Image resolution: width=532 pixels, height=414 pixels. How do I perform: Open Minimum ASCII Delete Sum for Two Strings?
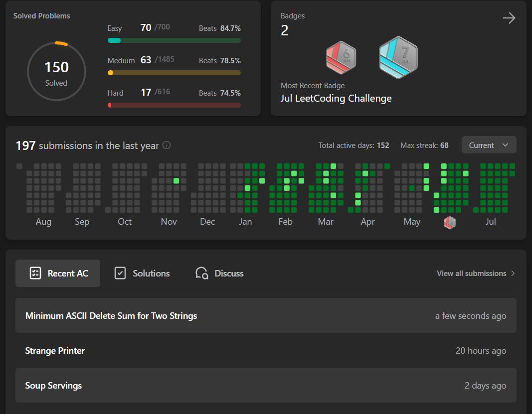pyautogui.click(x=111, y=316)
